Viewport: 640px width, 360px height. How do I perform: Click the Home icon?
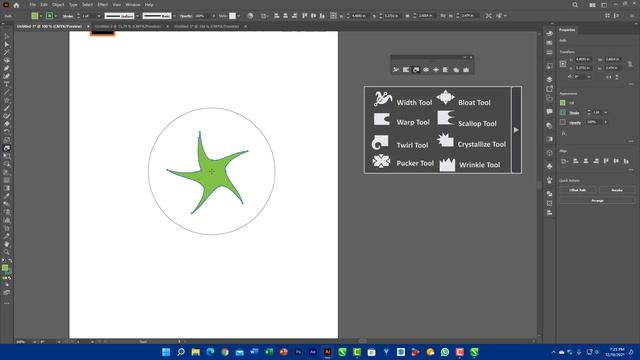16,5
